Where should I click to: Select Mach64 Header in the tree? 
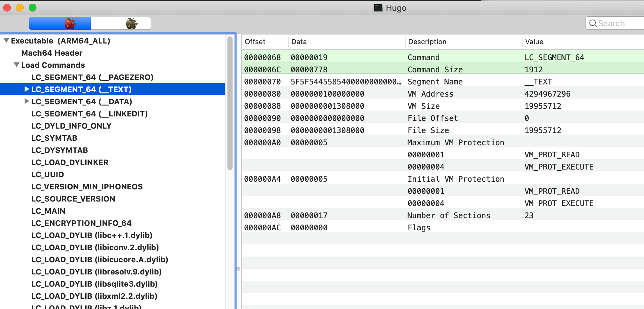click(52, 53)
